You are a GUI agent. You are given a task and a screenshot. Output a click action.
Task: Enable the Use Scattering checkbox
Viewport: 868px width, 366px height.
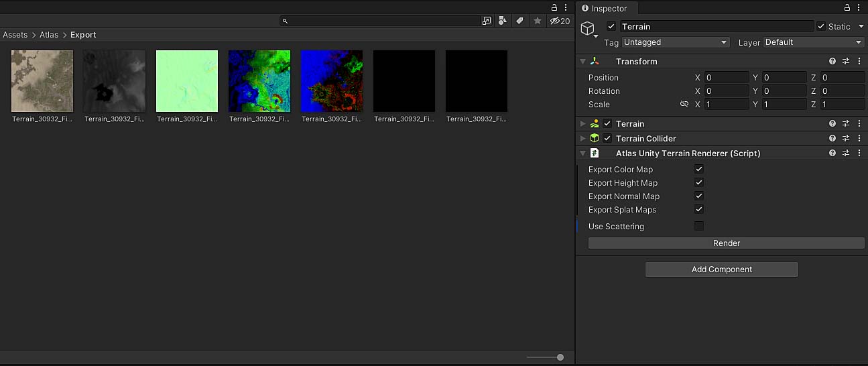pyautogui.click(x=699, y=227)
